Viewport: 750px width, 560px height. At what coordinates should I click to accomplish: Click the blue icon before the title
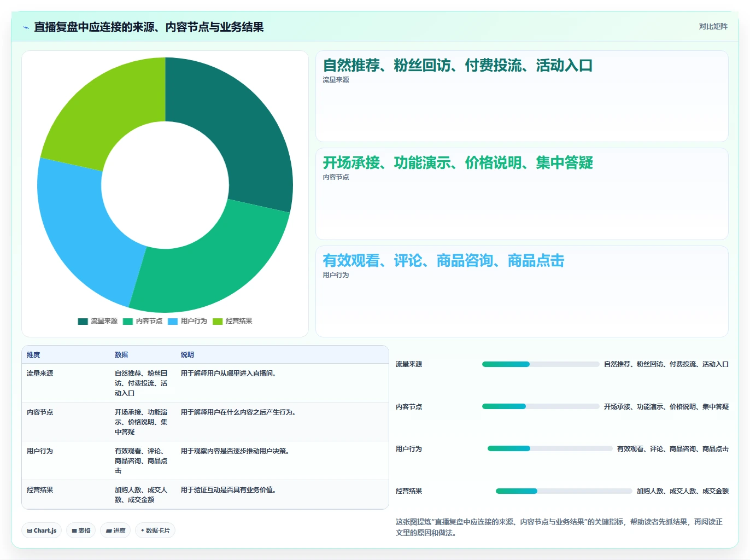point(26,27)
